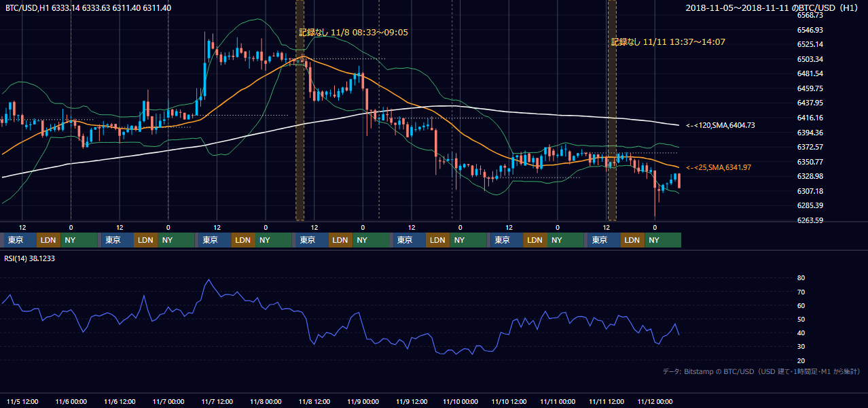This screenshot has height=408, width=868.
Task: Click the RSI(14) 38.1233 indicator label
Action: 31,258
